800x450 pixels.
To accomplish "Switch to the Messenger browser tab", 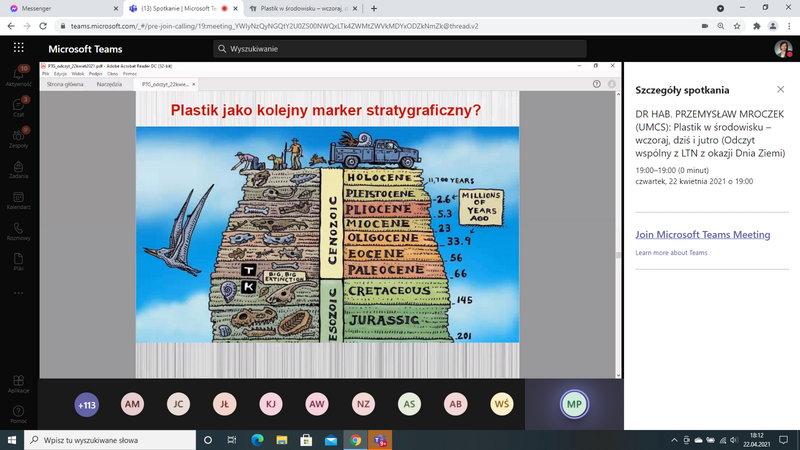I will pos(61,8).
